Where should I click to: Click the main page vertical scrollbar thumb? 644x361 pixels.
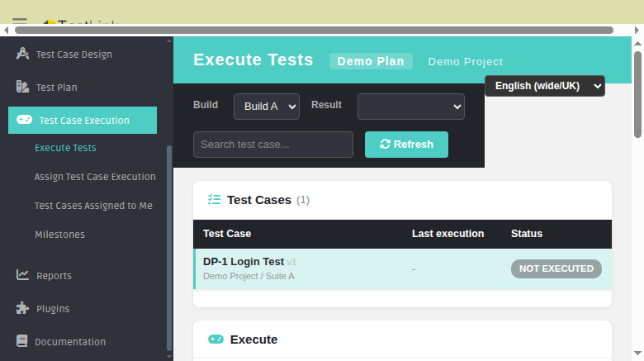click(638, 94)
